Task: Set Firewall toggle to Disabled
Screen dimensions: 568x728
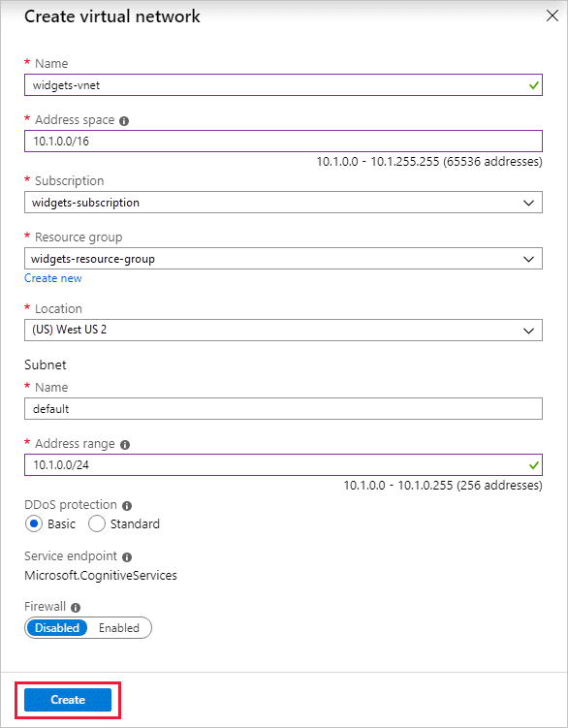Action: tap(56, 628)
